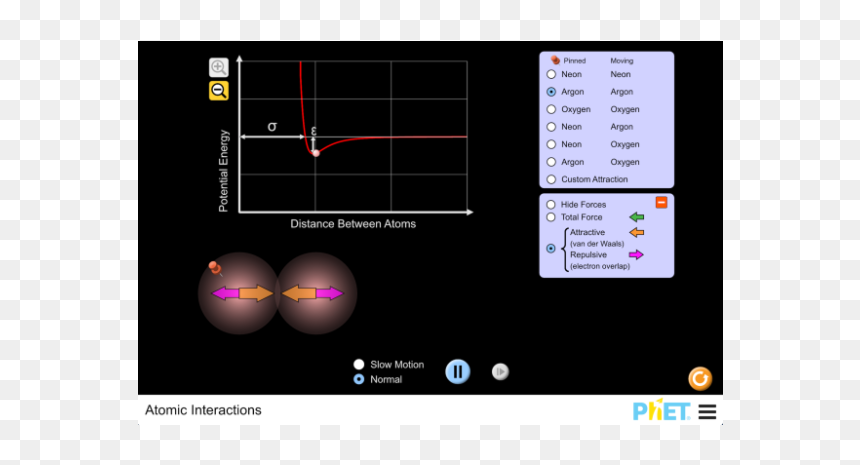Click the 'Potential Energy' axis label
This screenshot has height=465, width=860.
(x=223, y=171)
